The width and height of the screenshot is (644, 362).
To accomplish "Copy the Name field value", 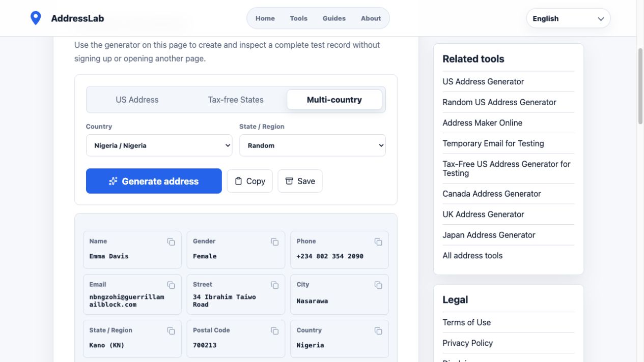I will 171,242.
